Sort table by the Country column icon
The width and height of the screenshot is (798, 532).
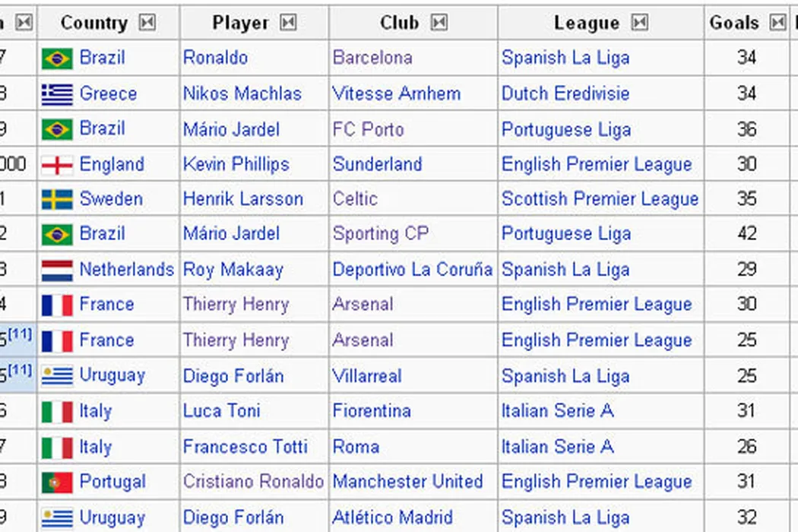147,23
